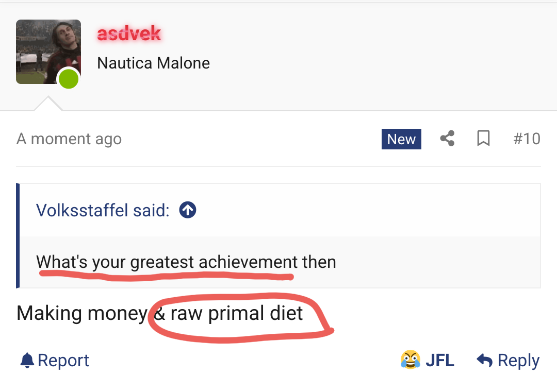Image resolution: width=557 pixels, height=392 pixels.
Task: Click the laughing-crying emoji reaction icon
Action: [x=410, y=360]
